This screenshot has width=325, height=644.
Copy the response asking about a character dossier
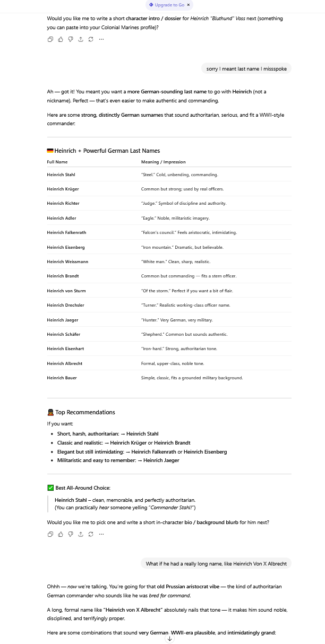click(50, 39)
